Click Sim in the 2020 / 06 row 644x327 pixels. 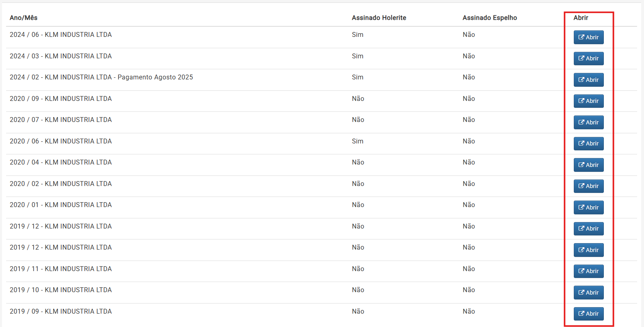point(358,141)
